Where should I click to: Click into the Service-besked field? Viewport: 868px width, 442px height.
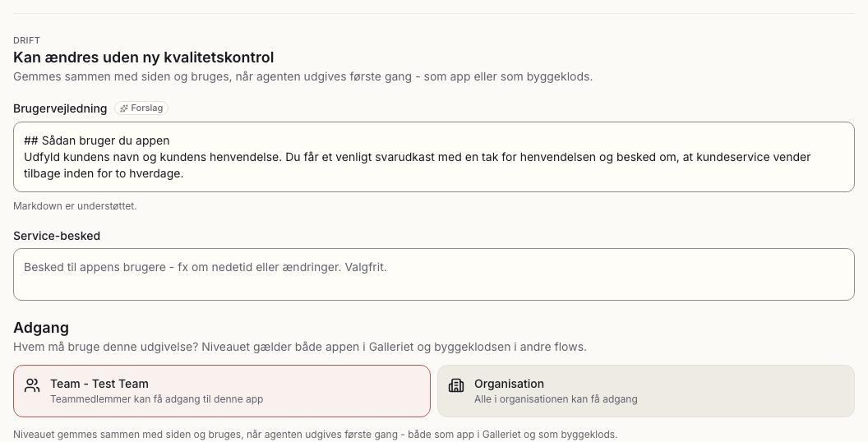click(434, 274)
